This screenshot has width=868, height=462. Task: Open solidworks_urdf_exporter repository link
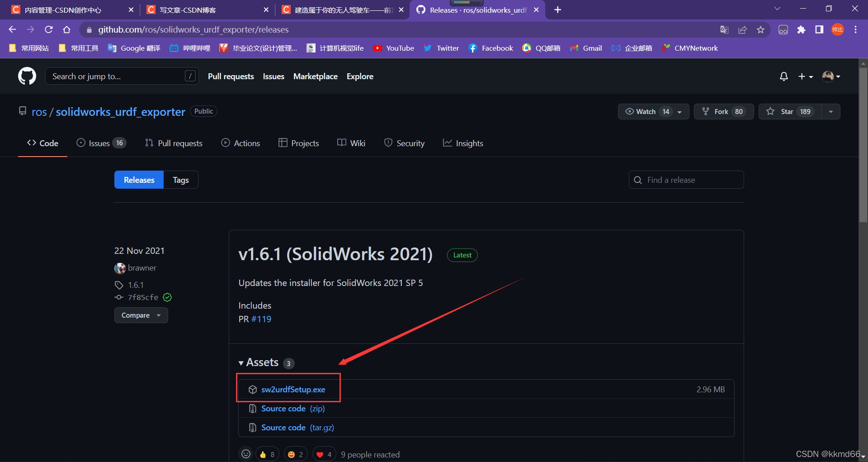(x=120, y=112)
